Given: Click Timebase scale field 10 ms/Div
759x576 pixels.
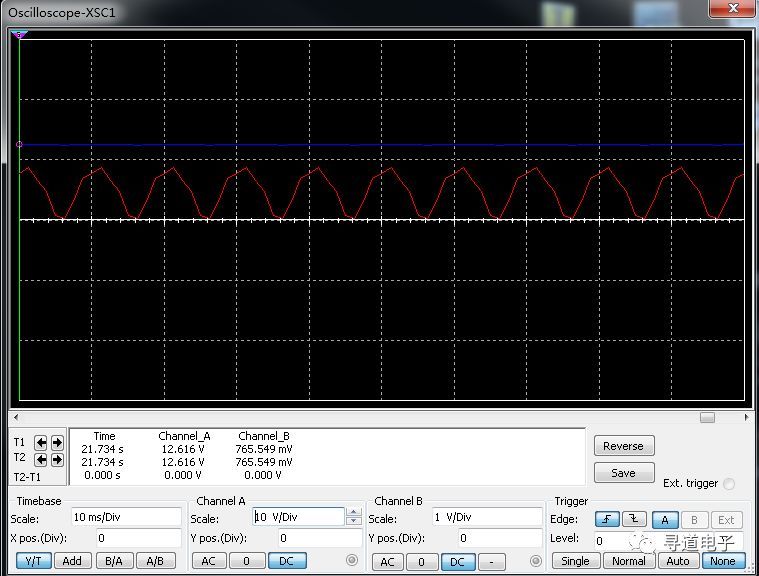Looking at the screenshot, I should click(x=125, y=518).
